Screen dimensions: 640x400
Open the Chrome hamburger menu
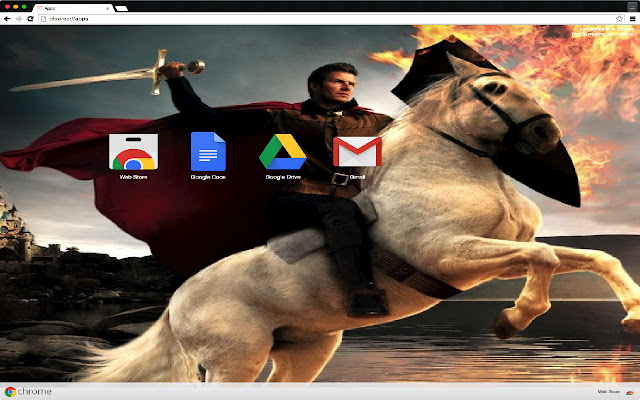coord(632,19)
